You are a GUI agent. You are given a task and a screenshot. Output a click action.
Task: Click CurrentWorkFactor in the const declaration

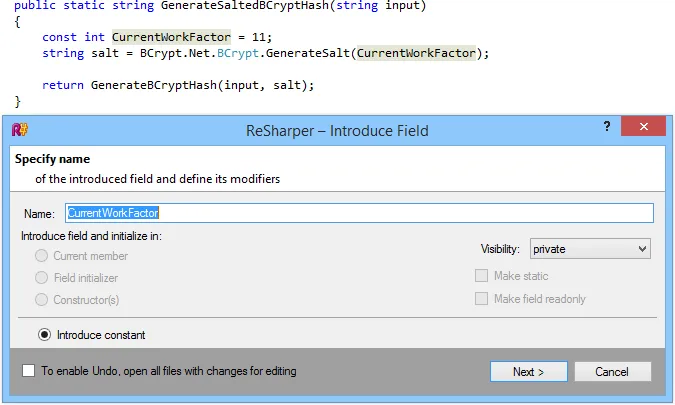point(171,37)
